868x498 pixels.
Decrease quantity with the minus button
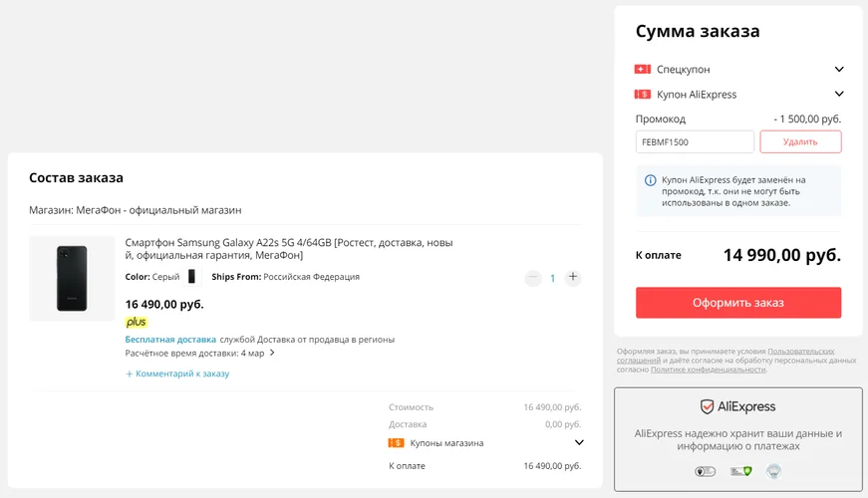(533, 277)
